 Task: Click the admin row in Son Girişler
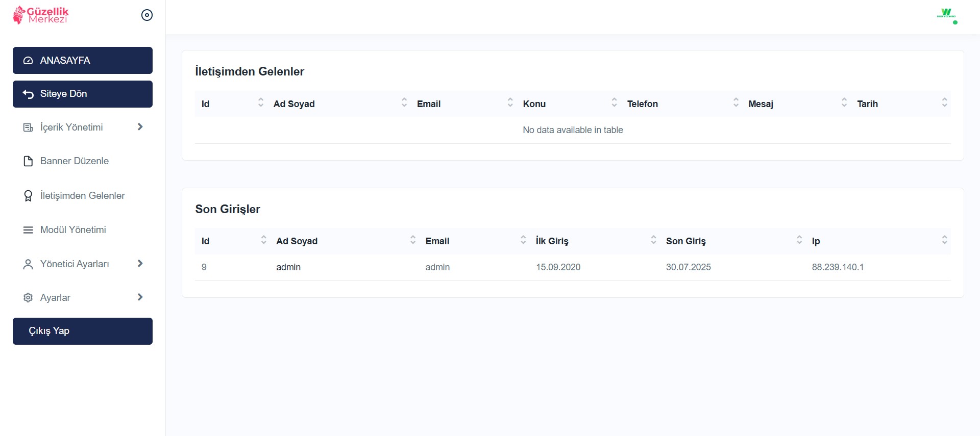(288, 267)
